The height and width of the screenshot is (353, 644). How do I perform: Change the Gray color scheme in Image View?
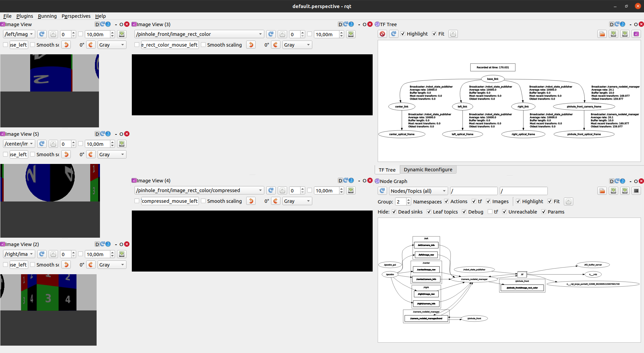[x=112, y=45]
